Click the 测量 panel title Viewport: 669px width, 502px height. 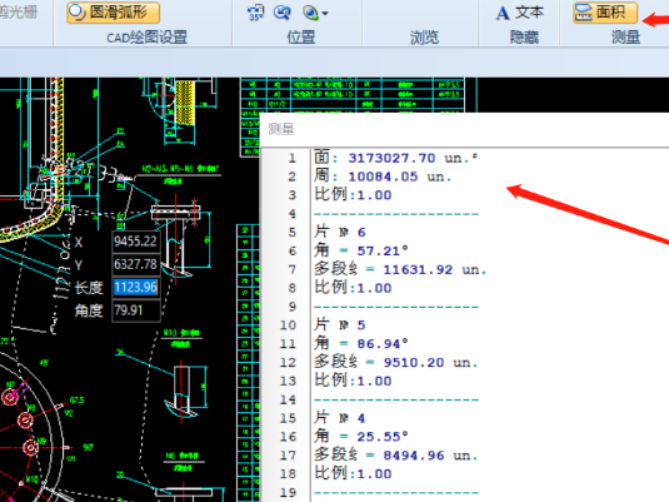(281, 129)
